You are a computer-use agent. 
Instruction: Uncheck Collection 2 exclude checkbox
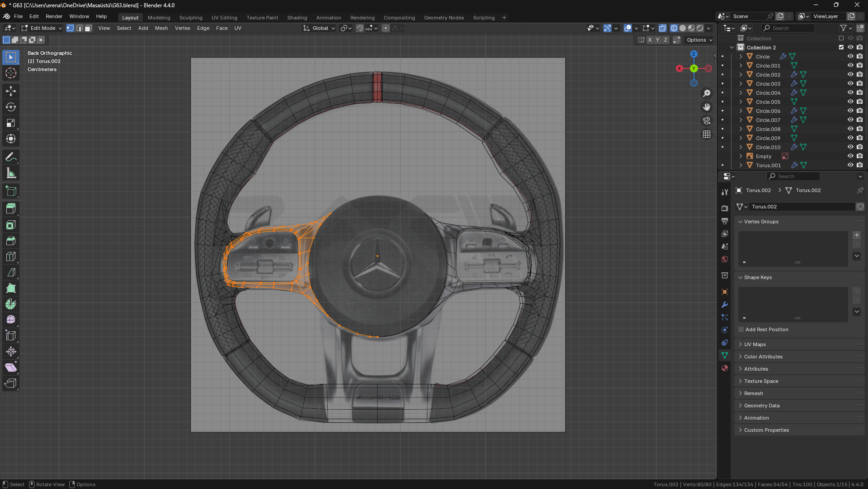pos(841,47)
